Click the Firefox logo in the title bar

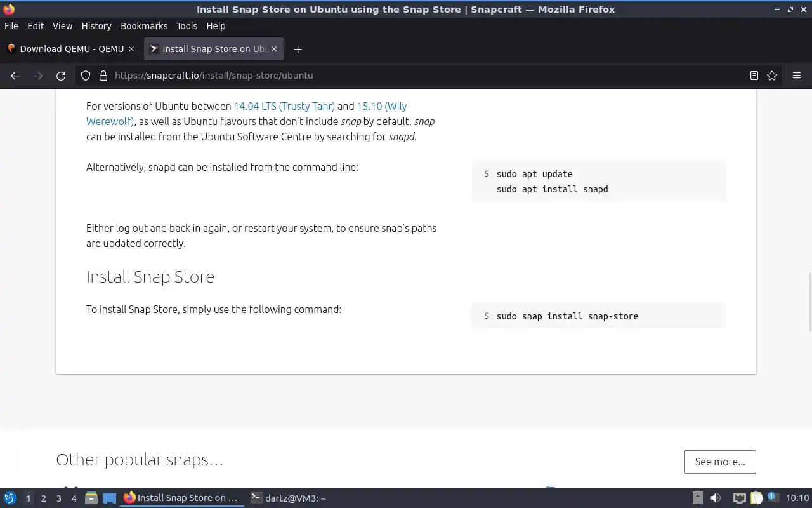9,10
